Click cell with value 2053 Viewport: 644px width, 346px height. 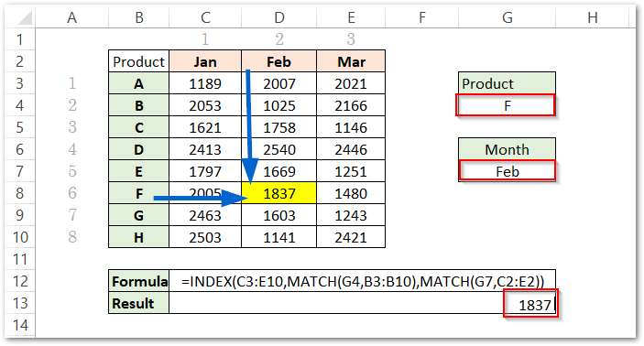(205, 105)
